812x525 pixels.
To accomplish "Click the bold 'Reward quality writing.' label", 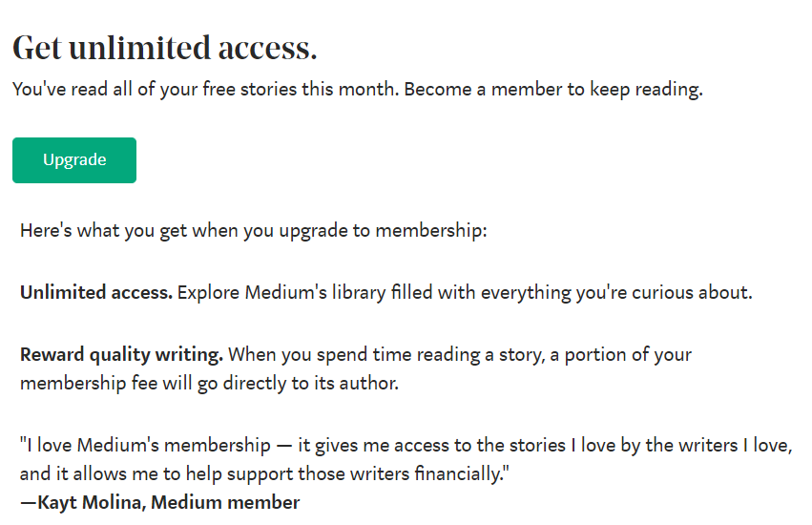I will [122, 355].
